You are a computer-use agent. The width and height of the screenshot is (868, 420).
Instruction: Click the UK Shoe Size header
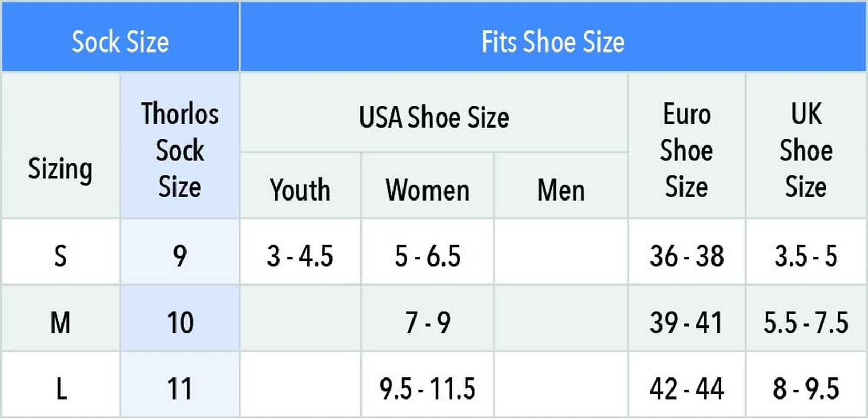click(806, 150)
